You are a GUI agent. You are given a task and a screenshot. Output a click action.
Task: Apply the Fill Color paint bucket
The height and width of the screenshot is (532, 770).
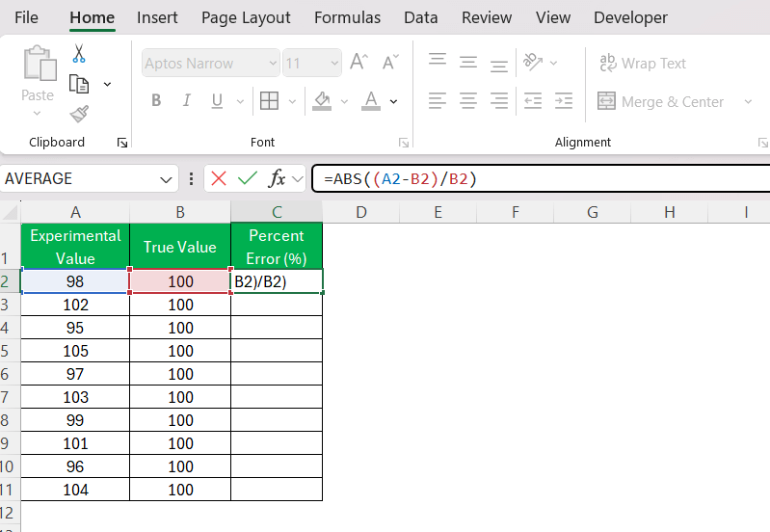[322, 101]
